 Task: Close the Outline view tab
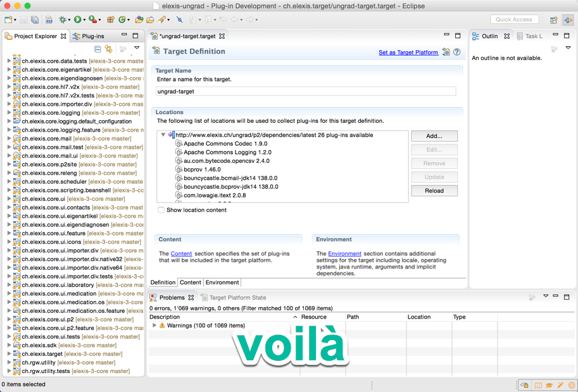pos(507,36)
